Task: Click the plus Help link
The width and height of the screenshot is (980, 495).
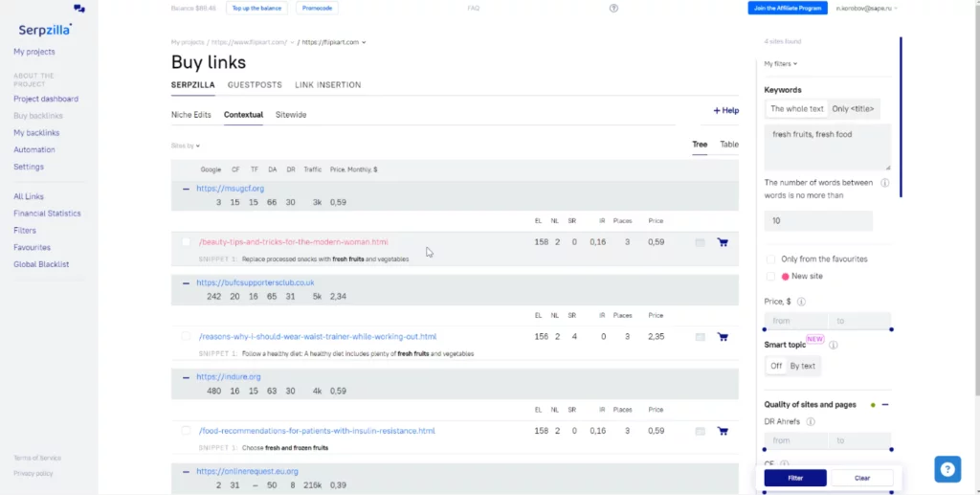Action: [x=726, y=111]
